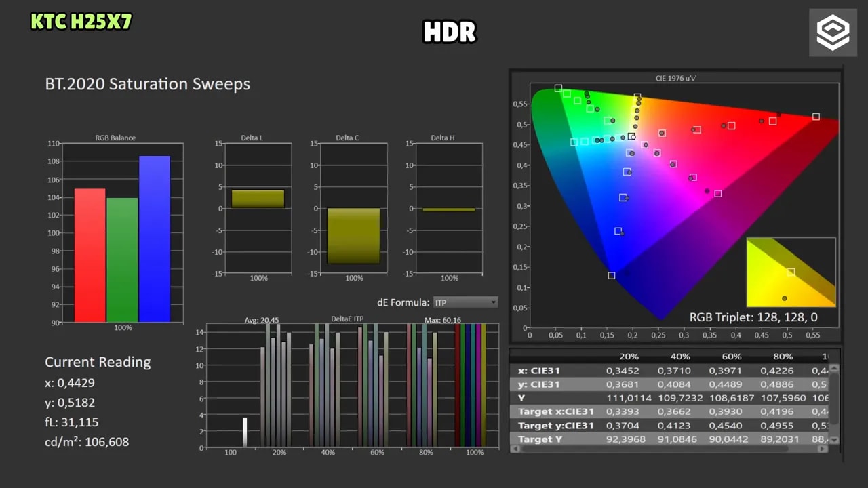This screenshot has height=488, width=868.
Task: Click the cell value 0,3704
Action: click(x=622, y=426)
